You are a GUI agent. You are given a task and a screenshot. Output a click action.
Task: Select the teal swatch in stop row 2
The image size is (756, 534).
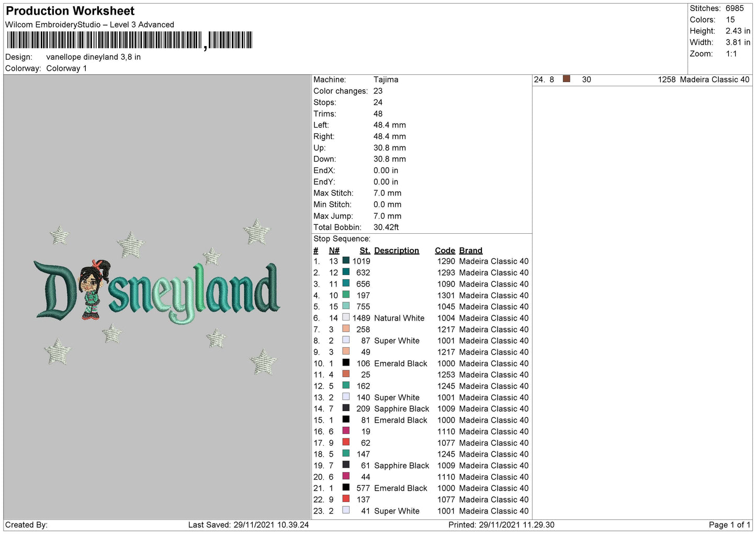coord(346,272)
